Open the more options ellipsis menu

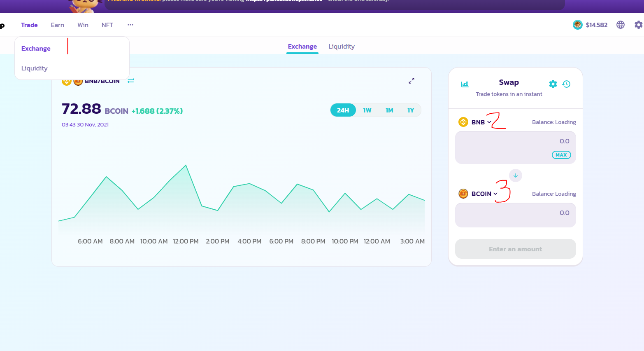coord(130,25)
